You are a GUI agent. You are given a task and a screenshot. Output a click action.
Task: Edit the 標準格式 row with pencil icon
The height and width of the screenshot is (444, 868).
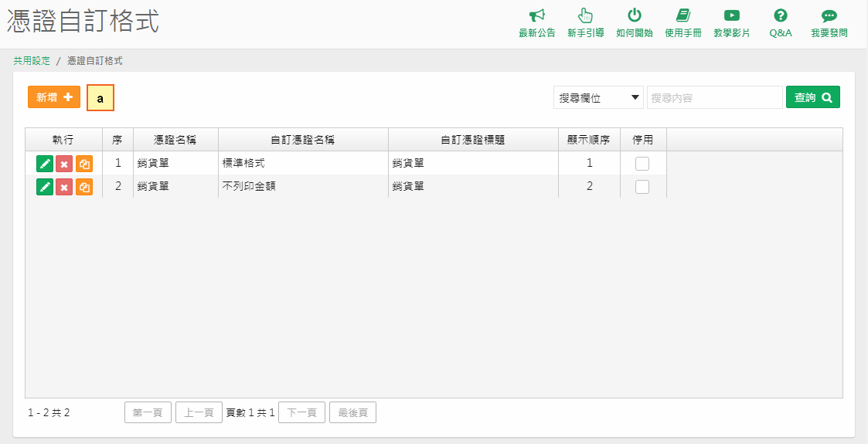[45, 164]
